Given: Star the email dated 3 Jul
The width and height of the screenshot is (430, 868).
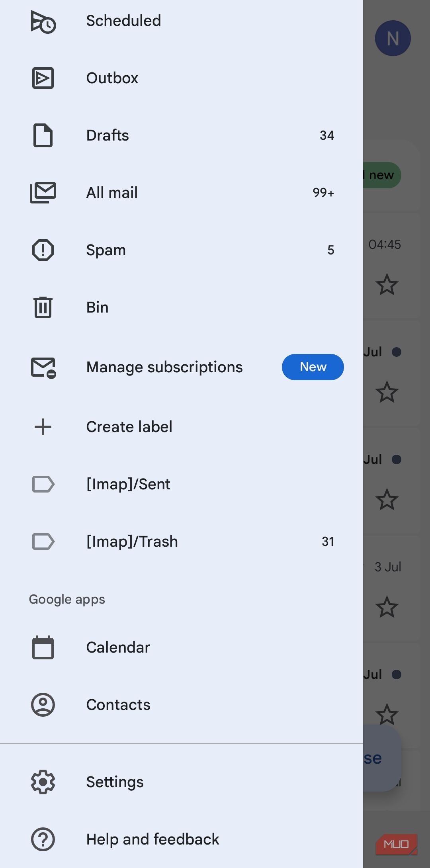Looking at the screenshot, I should pyautogui.click(x=387, y=607).
